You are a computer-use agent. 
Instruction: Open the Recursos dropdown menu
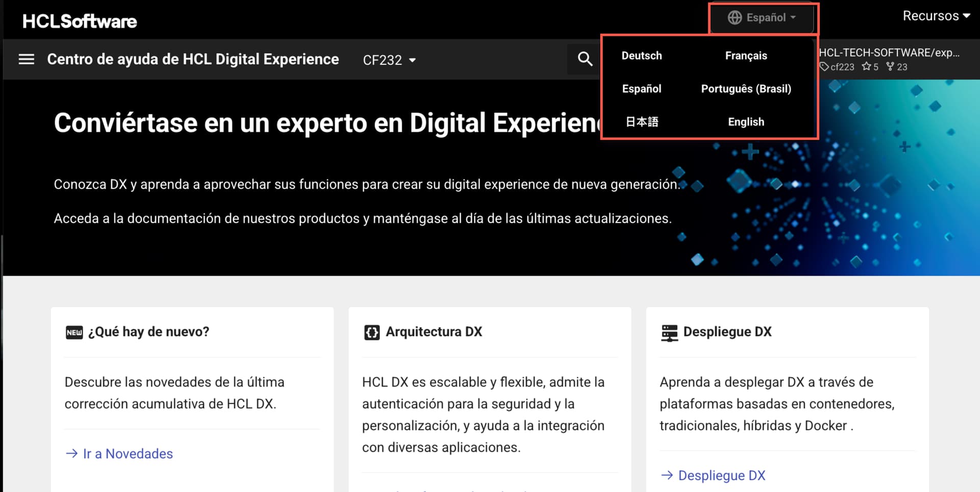(x=936, y=16)
